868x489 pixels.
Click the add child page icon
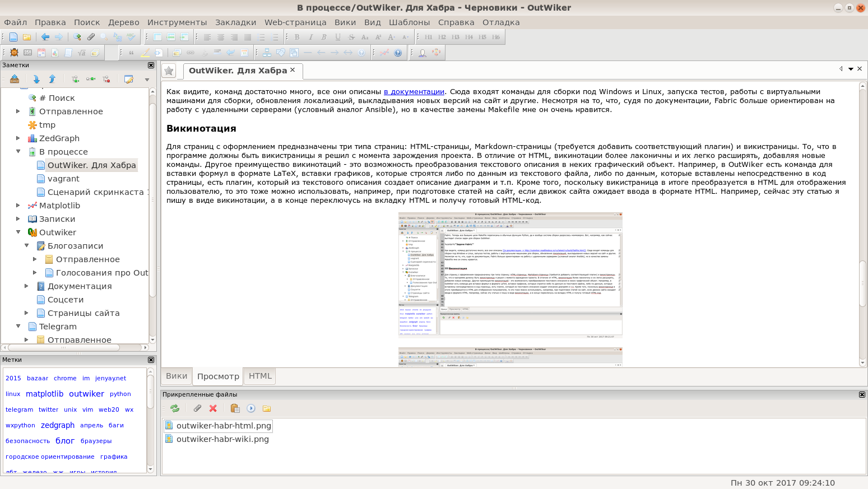pyautogui.click(x=75, y=79)
